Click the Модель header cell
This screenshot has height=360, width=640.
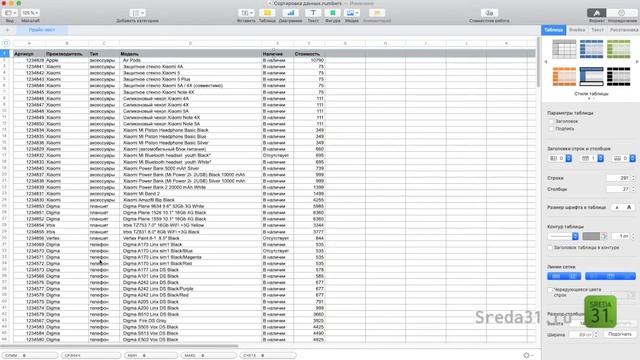[190, 53]
